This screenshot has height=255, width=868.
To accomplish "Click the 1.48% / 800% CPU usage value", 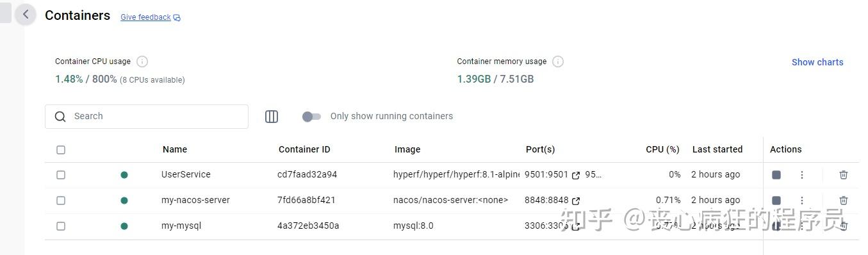I will [x=86, y=79].
